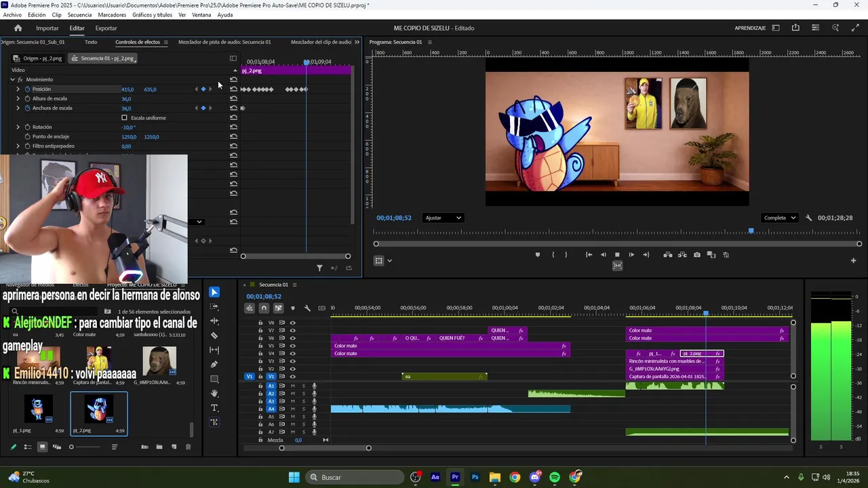Export a frame with the camera icon
The height and width of the screenshot is (488, 868).
click(x=697, y=255)
